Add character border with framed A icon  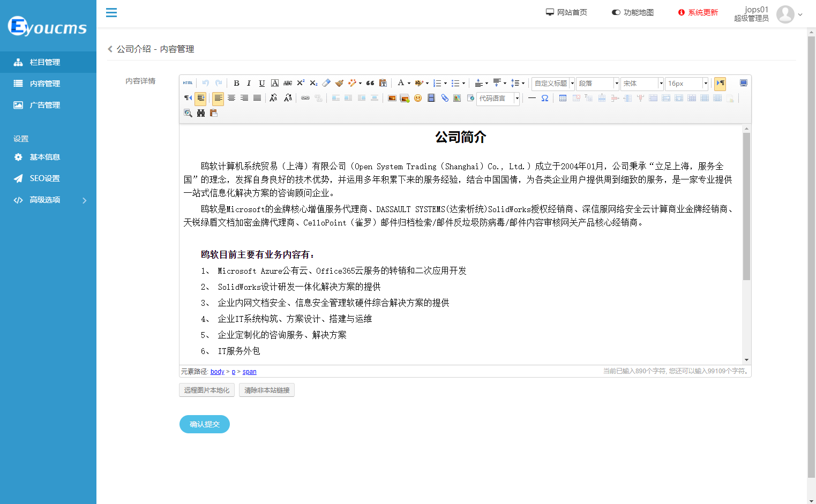274,83
